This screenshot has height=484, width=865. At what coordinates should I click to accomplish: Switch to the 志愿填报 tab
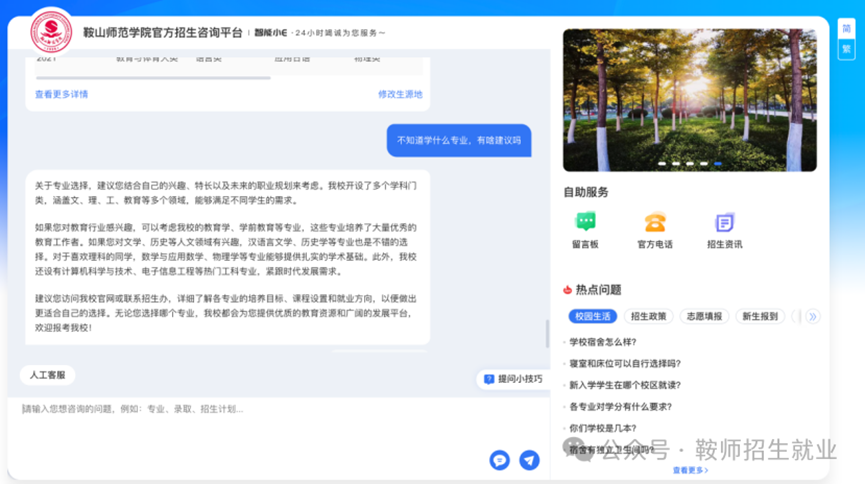point(702,316)
